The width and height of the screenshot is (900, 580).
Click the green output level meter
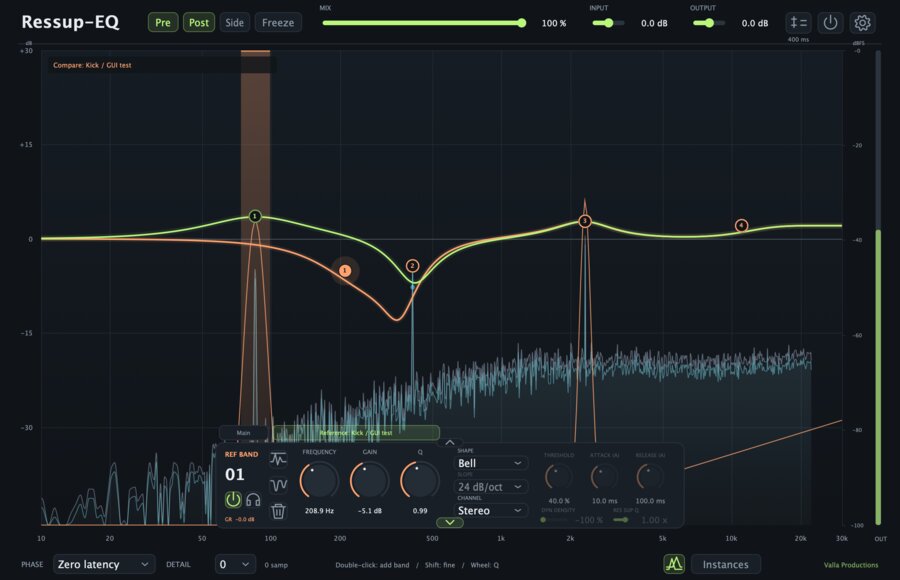tap(878, 377)
